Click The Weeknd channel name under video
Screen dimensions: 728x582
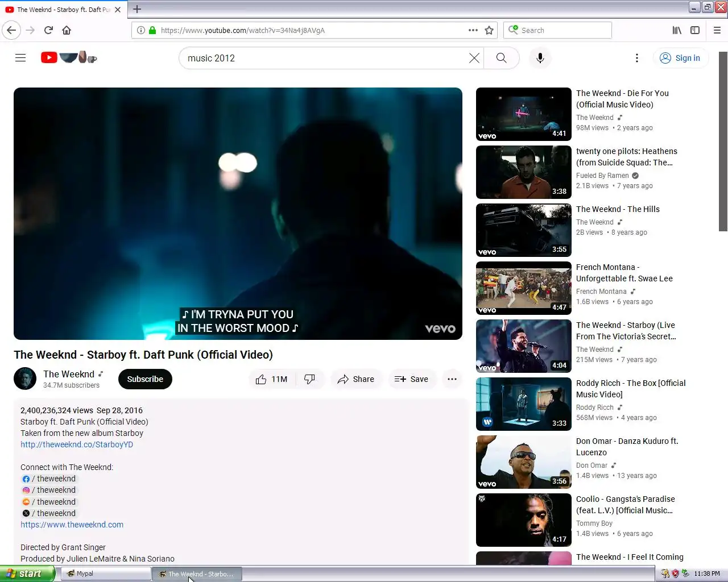pos(69,374)
